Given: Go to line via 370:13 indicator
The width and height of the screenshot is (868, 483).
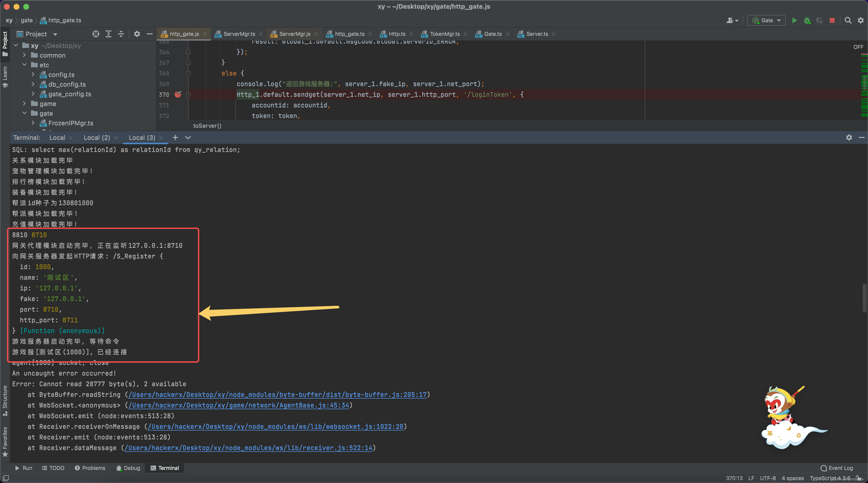Looking at the screenshot, I should [734, 478].
